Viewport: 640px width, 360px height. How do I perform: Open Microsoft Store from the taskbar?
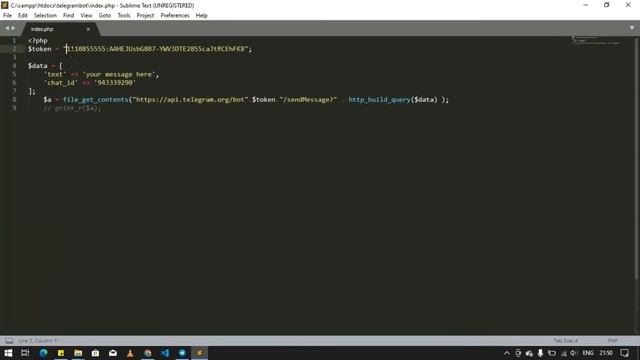coord(96,353)
